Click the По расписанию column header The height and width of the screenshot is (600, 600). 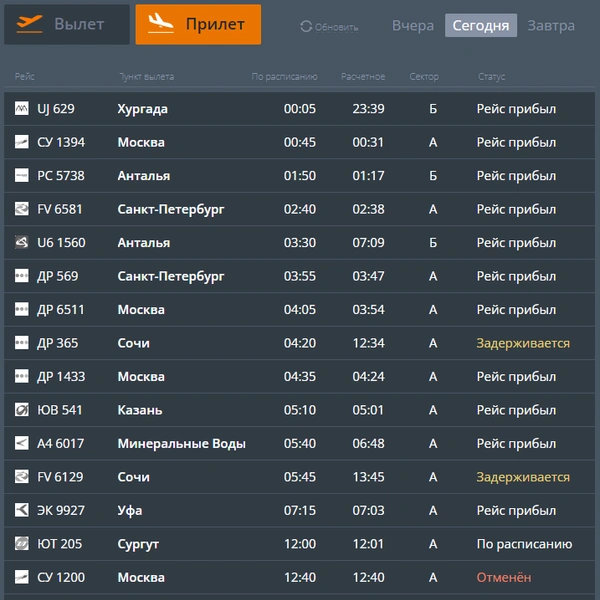click(x=284, y=77)
